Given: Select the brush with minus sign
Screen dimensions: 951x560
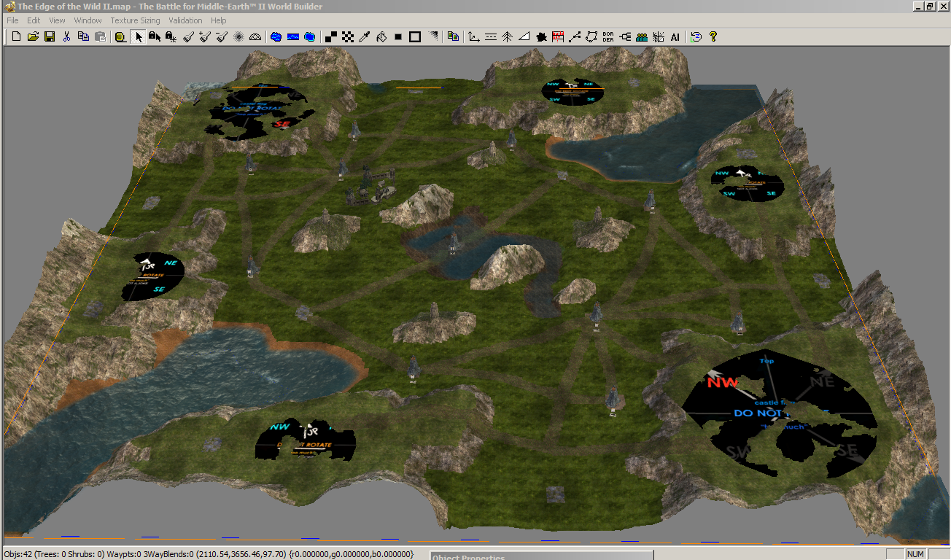Looking at the screenshot, I should click(x=222, y=36).
